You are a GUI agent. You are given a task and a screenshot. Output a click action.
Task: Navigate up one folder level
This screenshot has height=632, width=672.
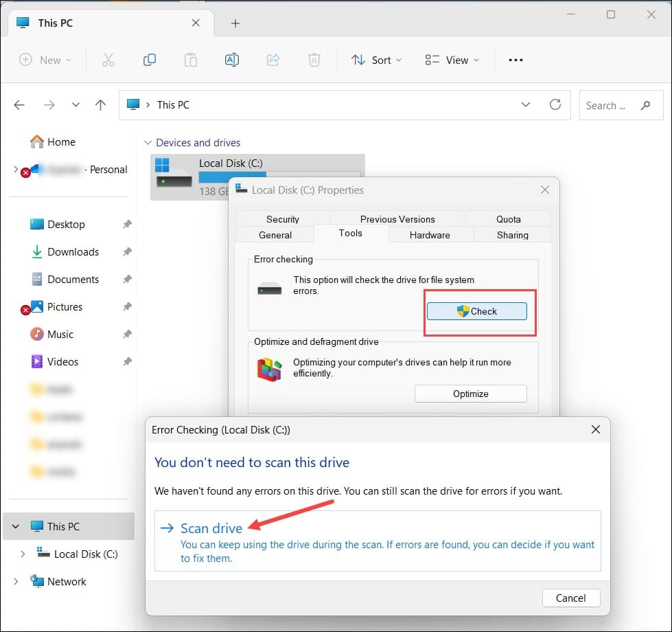[x=101, y=105]
